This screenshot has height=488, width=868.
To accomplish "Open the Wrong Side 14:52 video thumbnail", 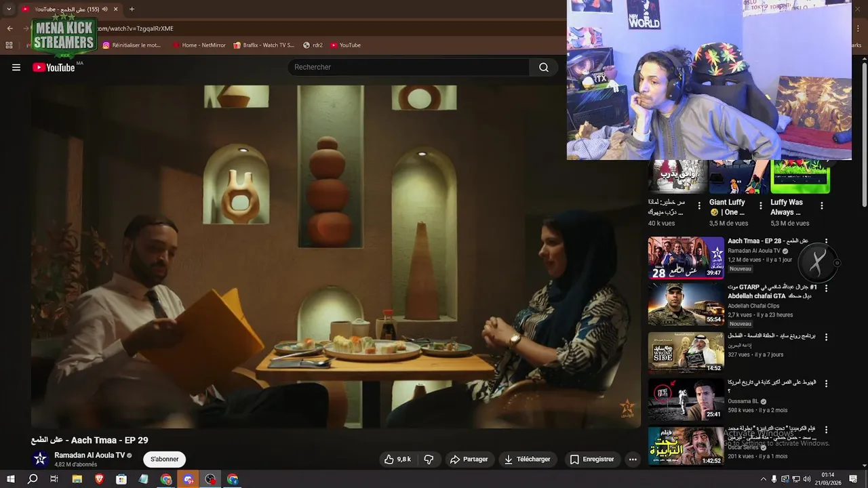I will 686,352.
